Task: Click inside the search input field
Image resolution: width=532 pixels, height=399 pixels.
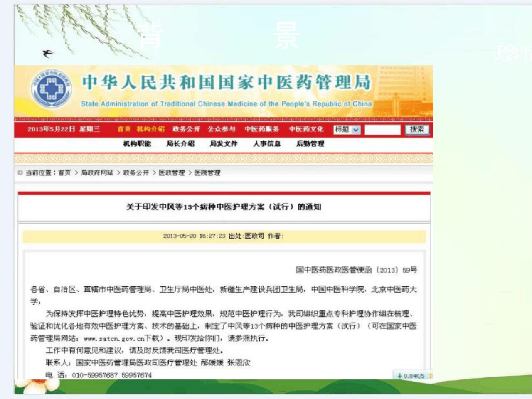Action: click(383, 130)
